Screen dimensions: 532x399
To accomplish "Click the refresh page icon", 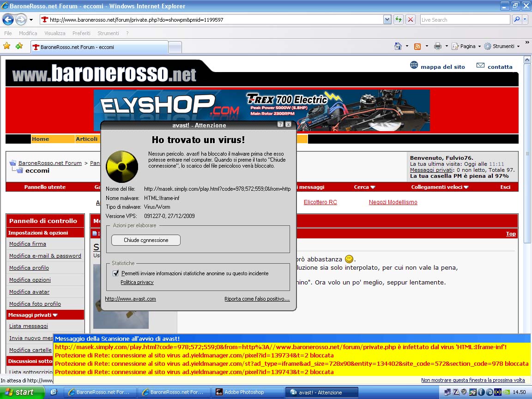I will 398,19.
